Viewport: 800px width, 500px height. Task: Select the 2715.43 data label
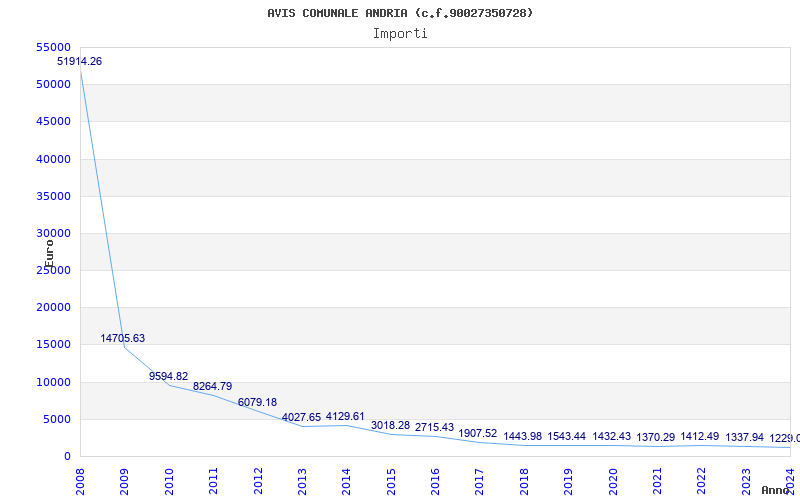pos(434,427)
